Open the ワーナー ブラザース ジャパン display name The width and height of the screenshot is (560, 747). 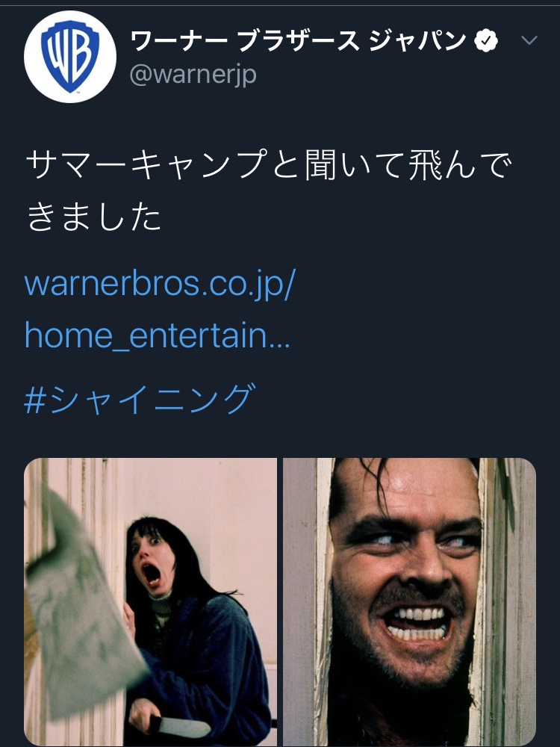tap(299, 40)
